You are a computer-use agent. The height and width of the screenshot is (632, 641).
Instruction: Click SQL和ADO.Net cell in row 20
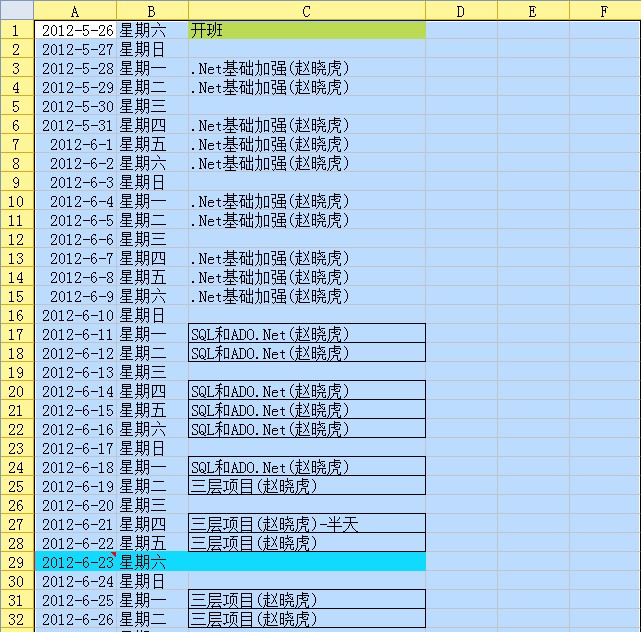tap(307, 391)
